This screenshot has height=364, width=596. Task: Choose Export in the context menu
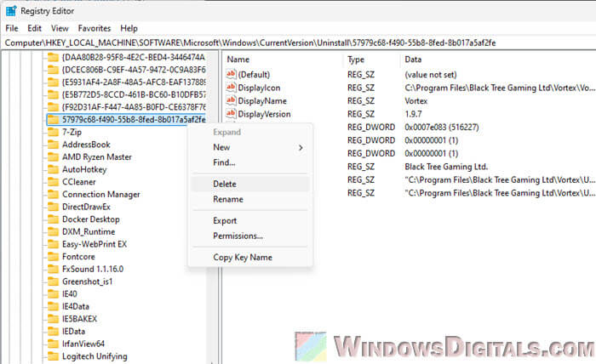(x=251, y=220)
